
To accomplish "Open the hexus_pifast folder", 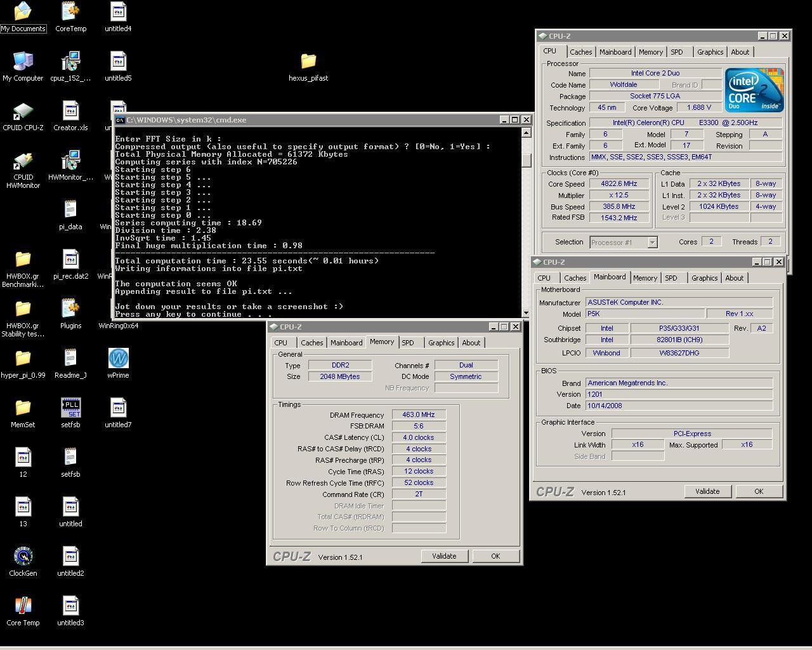I will [308, 67].
